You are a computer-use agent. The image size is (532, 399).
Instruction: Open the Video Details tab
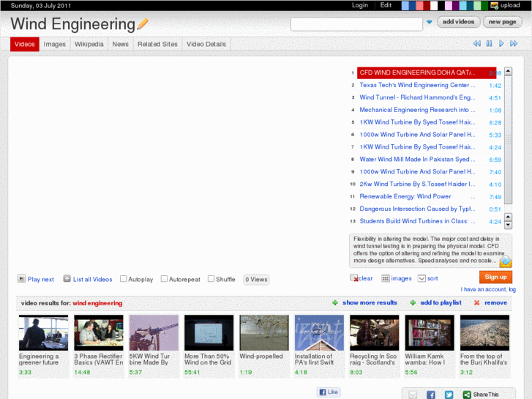click(x=206, y=44)
